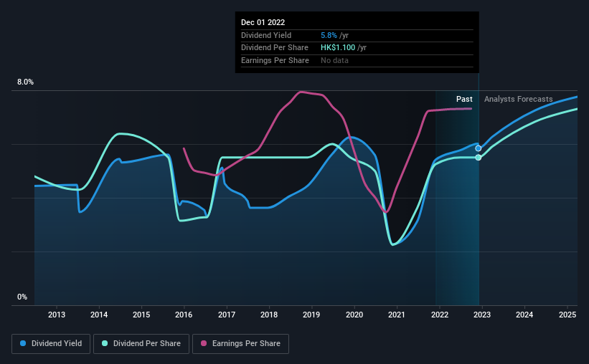Click the 'No data' earnings value
The image size is (589, 364).
[334, 60]
